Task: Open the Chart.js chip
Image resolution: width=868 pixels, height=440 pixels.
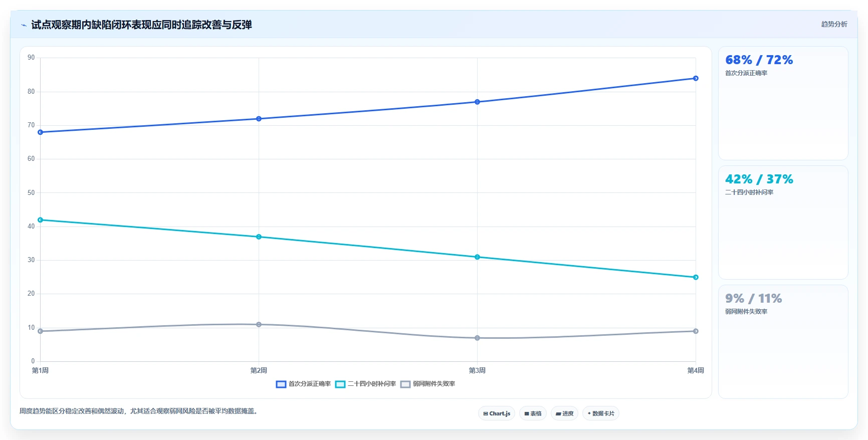Action: (x=497, y=413)
